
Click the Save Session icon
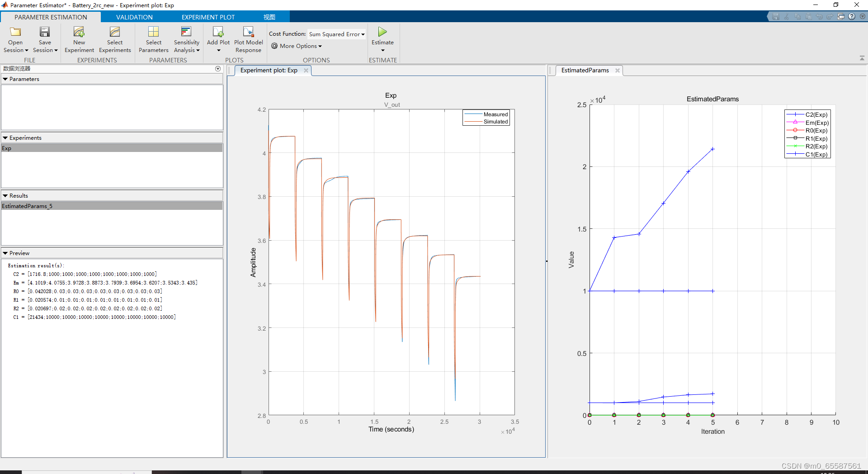pos(44,38)
